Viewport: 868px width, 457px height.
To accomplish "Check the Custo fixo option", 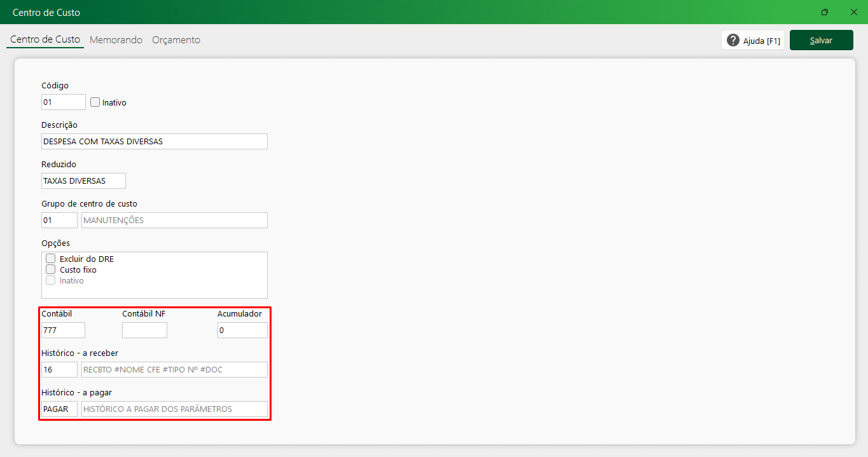I will pos(51,269).
